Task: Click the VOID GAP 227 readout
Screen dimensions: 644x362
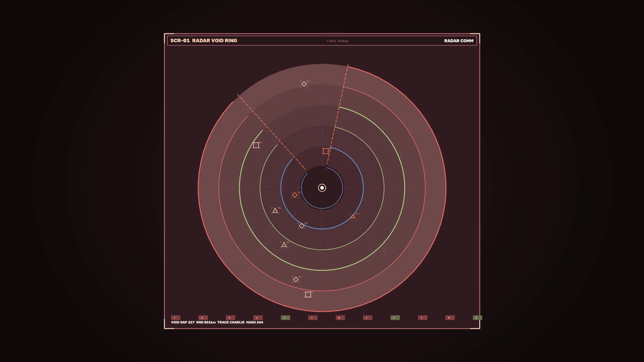Action: (183, 322)
